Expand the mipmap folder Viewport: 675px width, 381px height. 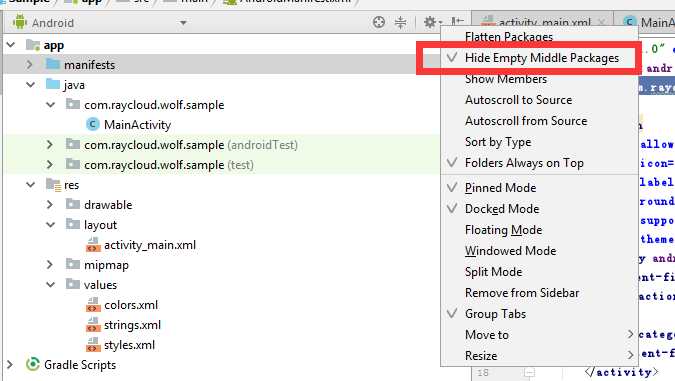click(x=50, y=264)
